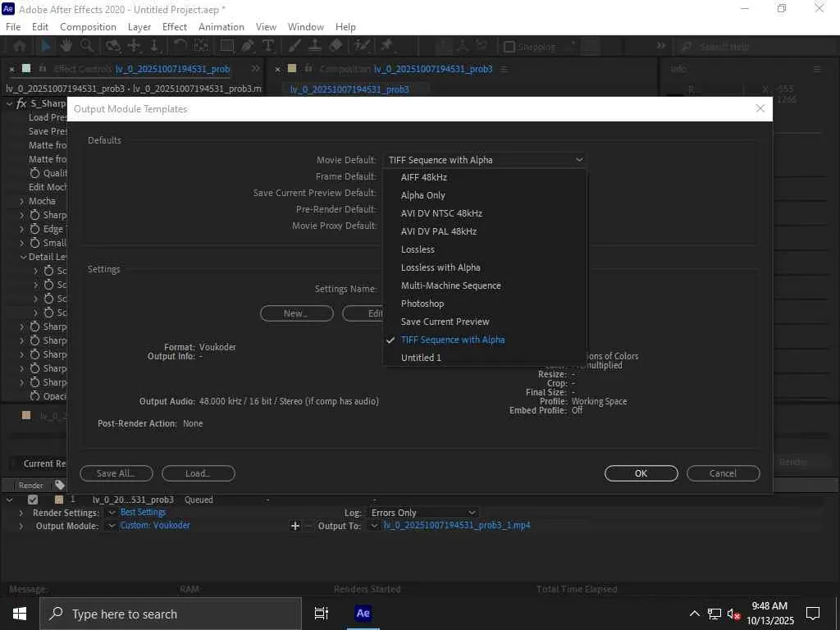The height and width of the screenshot is (630, 840).
Task: Open Custom: Voukoder output module link
Action: tap(155, 526)
